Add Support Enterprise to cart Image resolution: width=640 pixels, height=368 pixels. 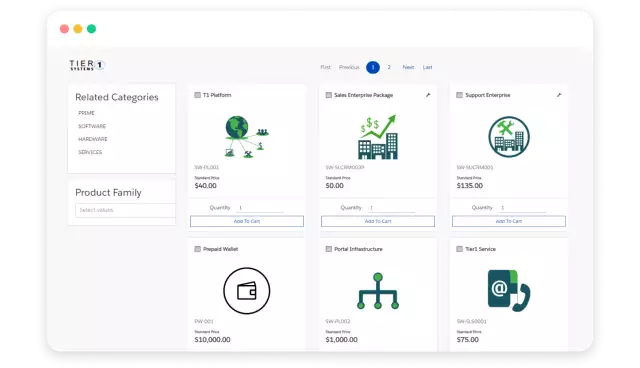[509, 221]
